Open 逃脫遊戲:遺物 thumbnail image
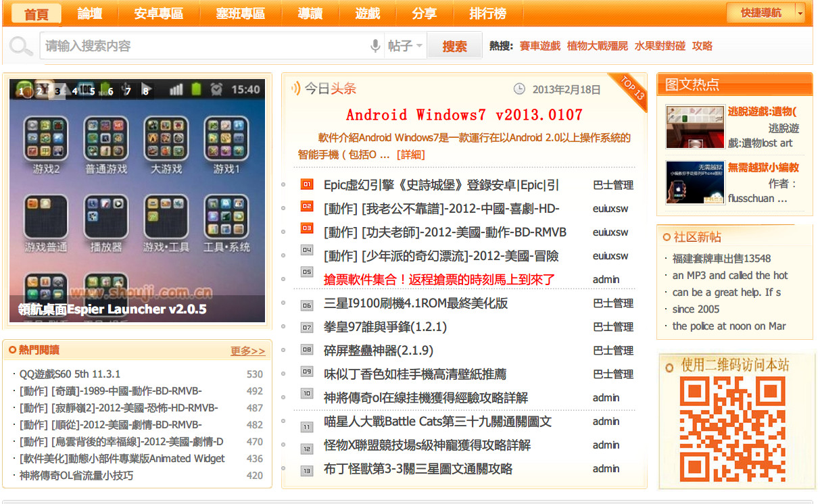The height and width of the screenshot is (504, 820). (x=695, y=126)
